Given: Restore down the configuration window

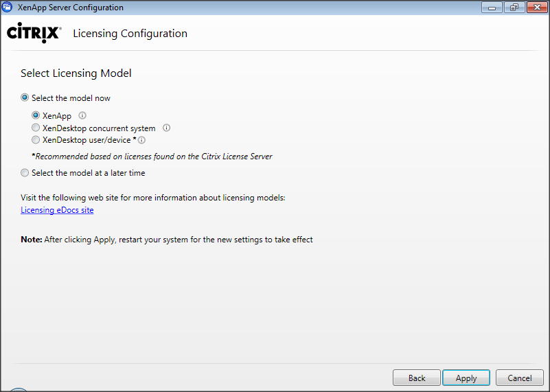Looking at the screenshot, I should pyautogui.click(x=513, y=8).
